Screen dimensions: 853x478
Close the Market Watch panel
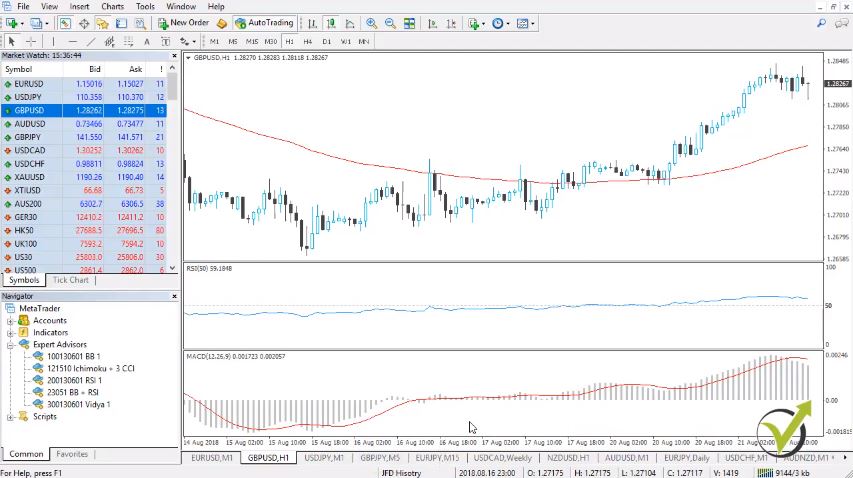pos(174,55)
